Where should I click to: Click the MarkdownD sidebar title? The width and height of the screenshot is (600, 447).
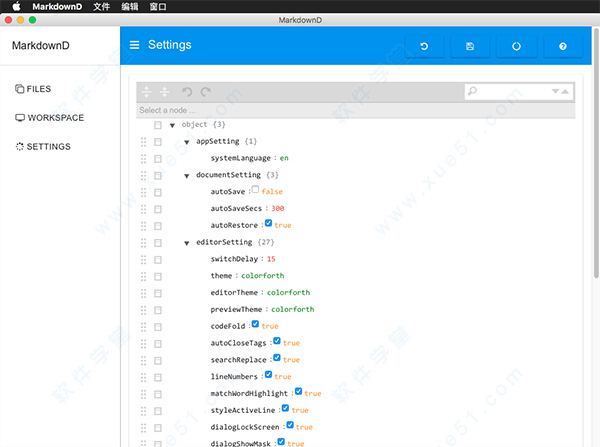41,46
